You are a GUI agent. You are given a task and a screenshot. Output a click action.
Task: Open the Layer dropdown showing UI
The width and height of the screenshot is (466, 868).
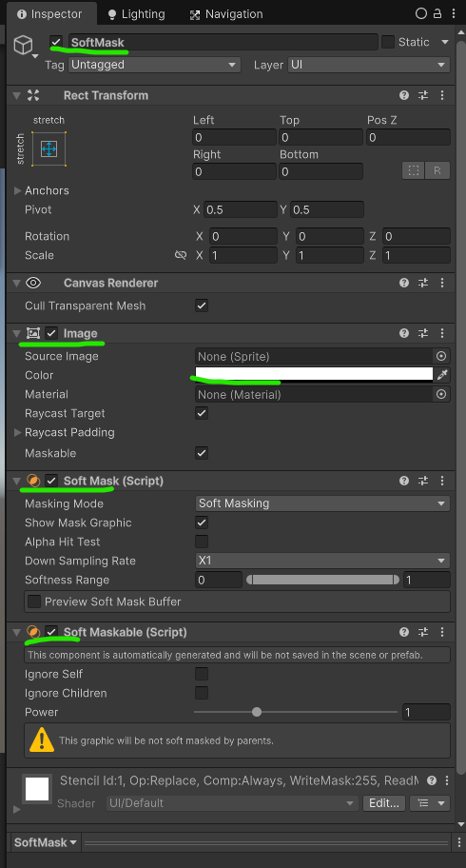[x=369, y=65]
